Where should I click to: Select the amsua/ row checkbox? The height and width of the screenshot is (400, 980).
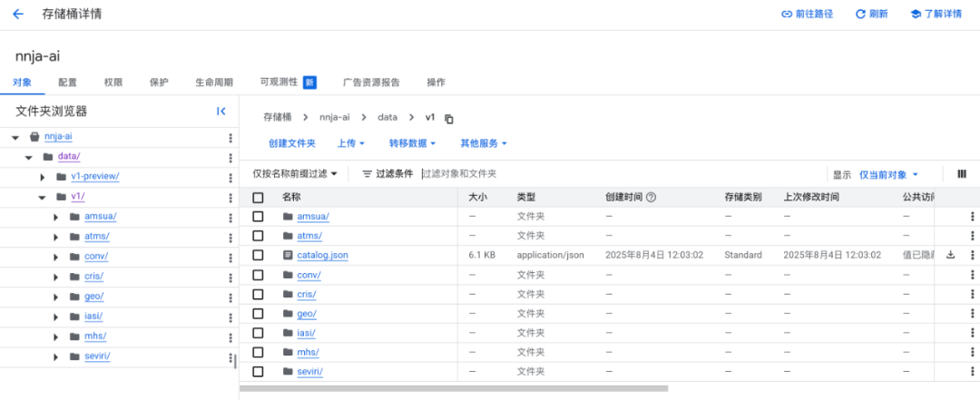pyautogui.click(x=259, y=216)
